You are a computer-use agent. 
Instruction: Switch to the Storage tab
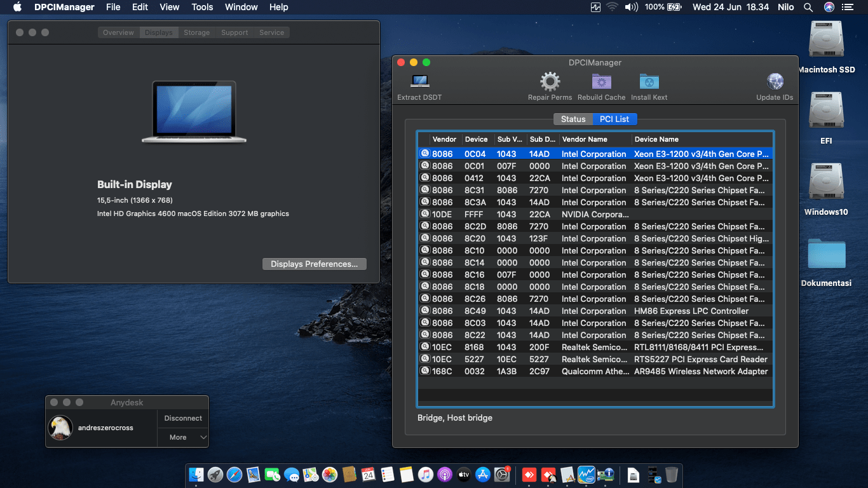[x=196, y=32]
